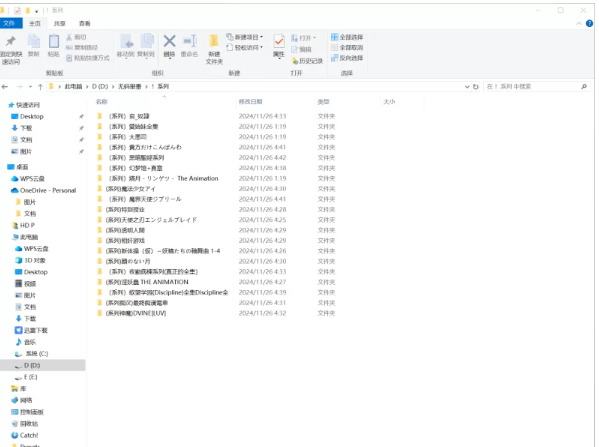
Task: Click 粘贴快捷方式 in the ribbon
Action: pyautogui.click(x=87, y=58)
